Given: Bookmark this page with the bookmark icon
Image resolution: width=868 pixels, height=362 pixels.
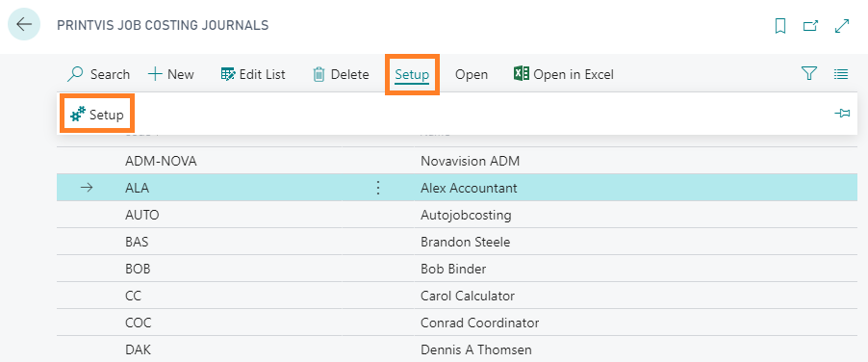Looking at the screenshot, I should click(780, 26).
